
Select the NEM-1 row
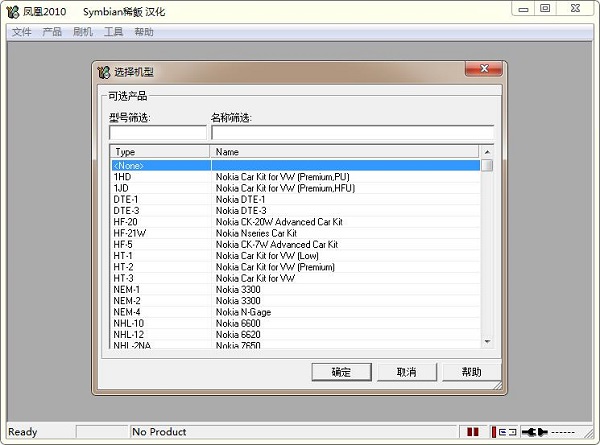[295, 289]
